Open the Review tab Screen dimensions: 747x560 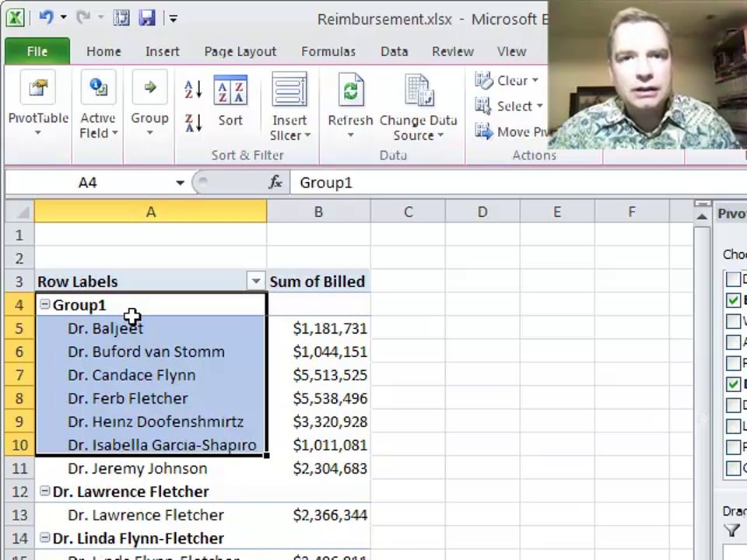(453, 51)
